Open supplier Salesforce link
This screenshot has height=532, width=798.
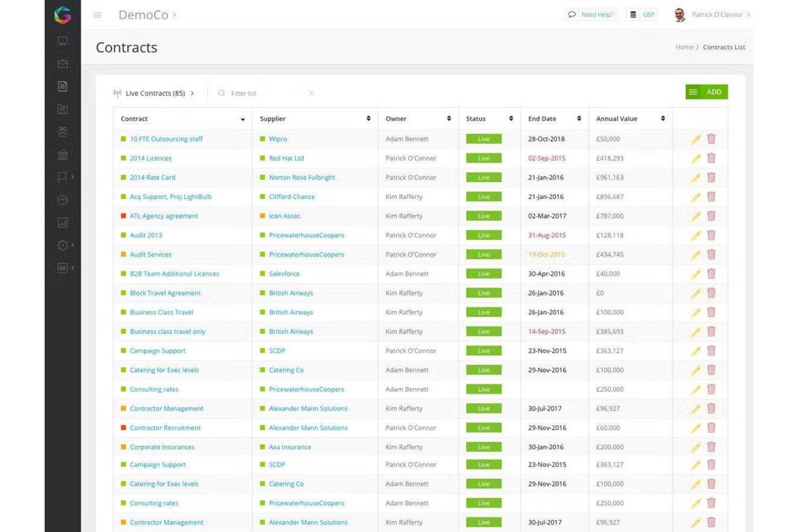[284, 274]
